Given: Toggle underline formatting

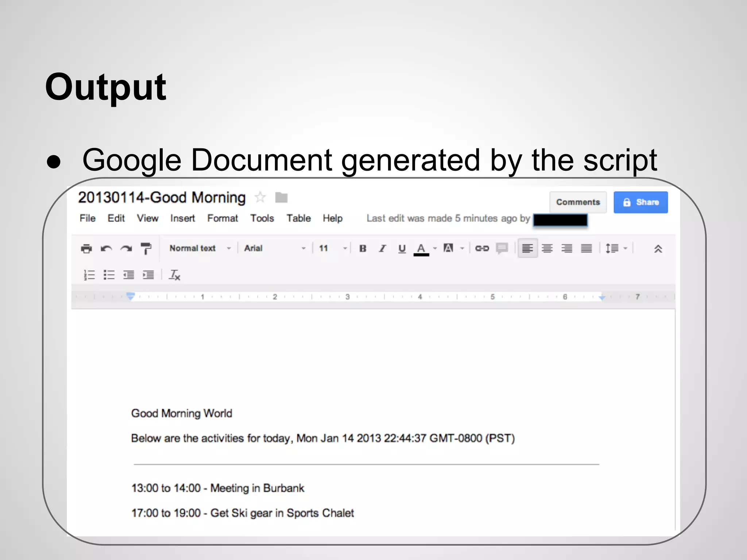Looking at the screenshot, I should tap(402, 249).
